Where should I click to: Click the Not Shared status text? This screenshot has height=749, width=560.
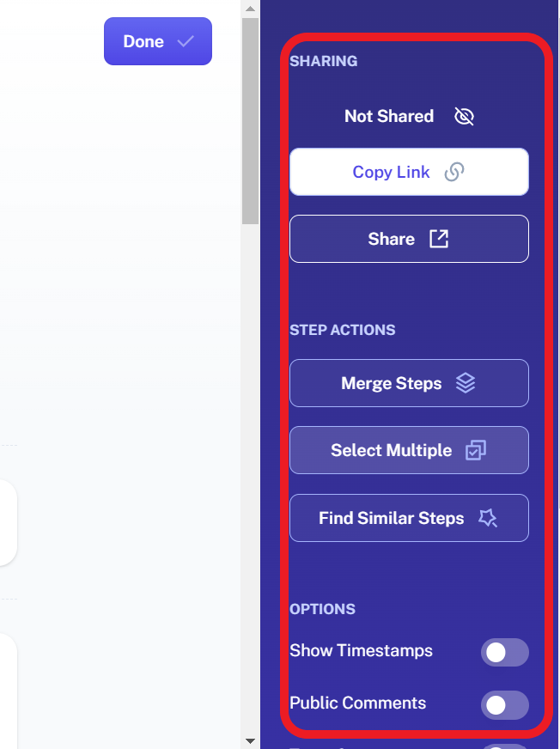tap(389, 116)
